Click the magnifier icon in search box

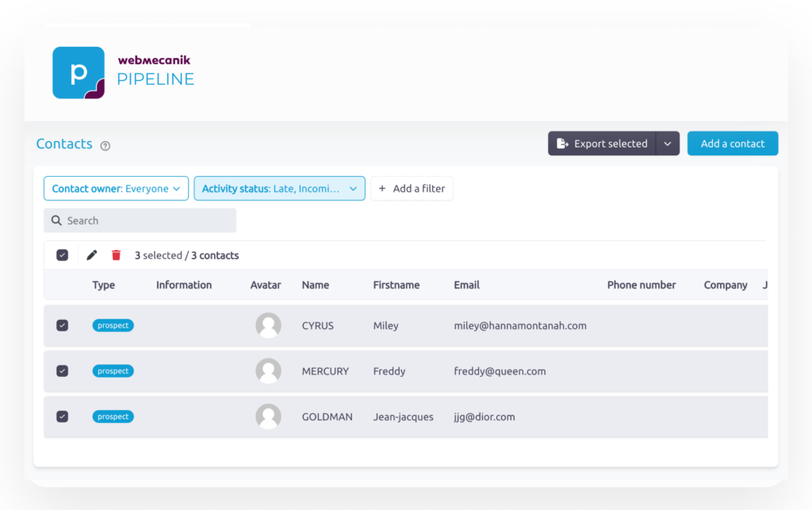56,220
